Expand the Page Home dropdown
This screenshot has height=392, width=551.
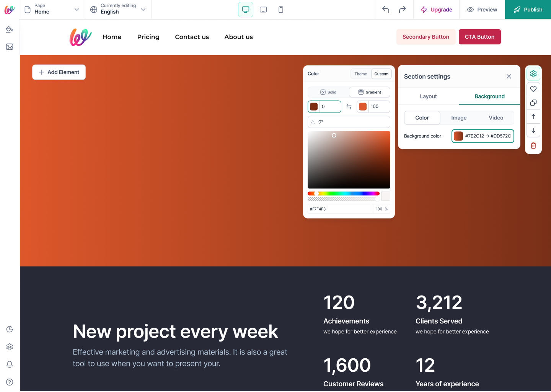[x=52, y=10]
